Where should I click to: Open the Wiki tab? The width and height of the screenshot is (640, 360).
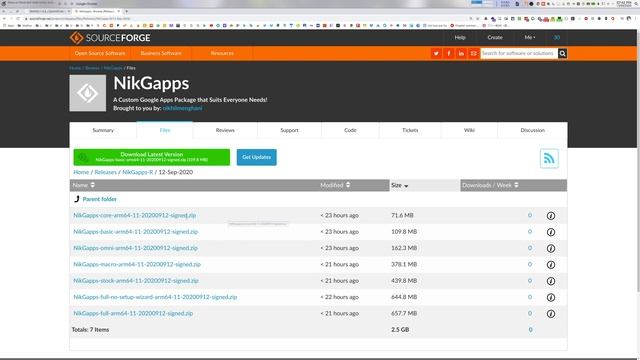tap(469, 130)
